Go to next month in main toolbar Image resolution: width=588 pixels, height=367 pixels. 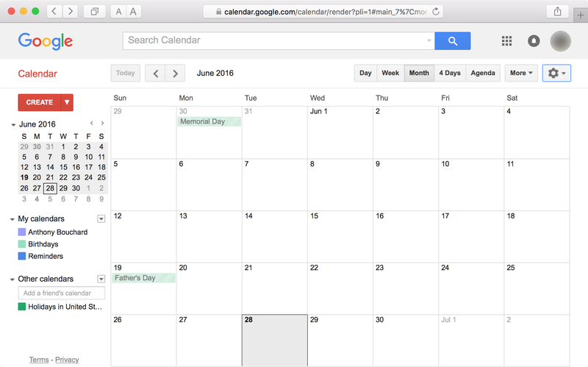point(175,73)
